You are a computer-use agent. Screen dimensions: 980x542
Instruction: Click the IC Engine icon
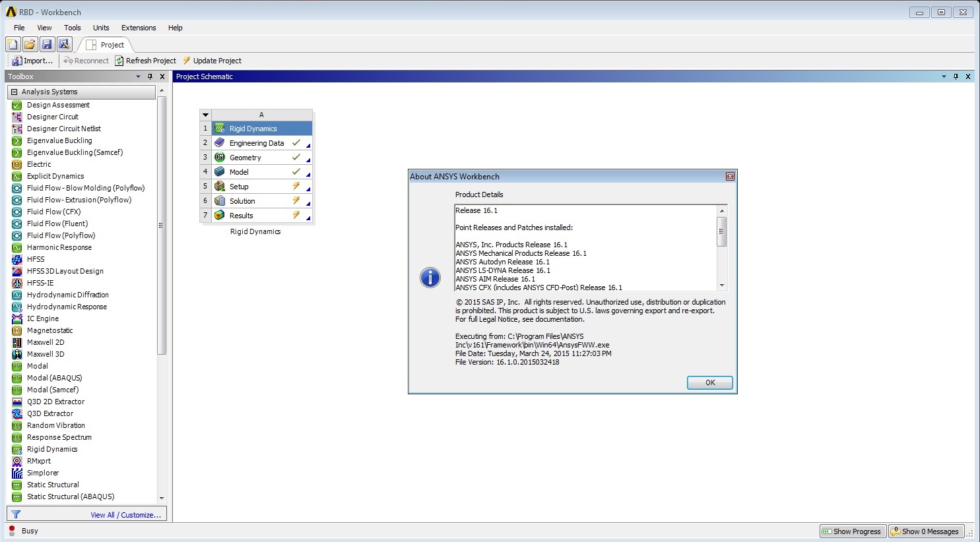17,318
